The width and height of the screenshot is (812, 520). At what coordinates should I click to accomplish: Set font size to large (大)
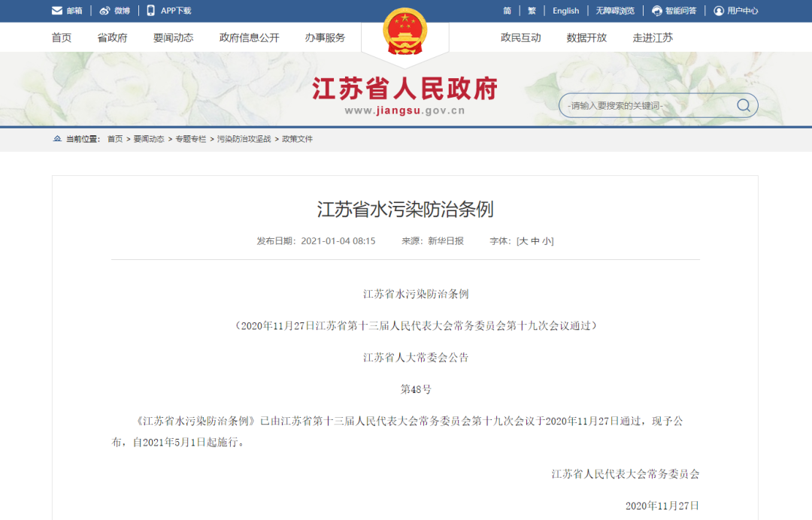pos(523,241)
